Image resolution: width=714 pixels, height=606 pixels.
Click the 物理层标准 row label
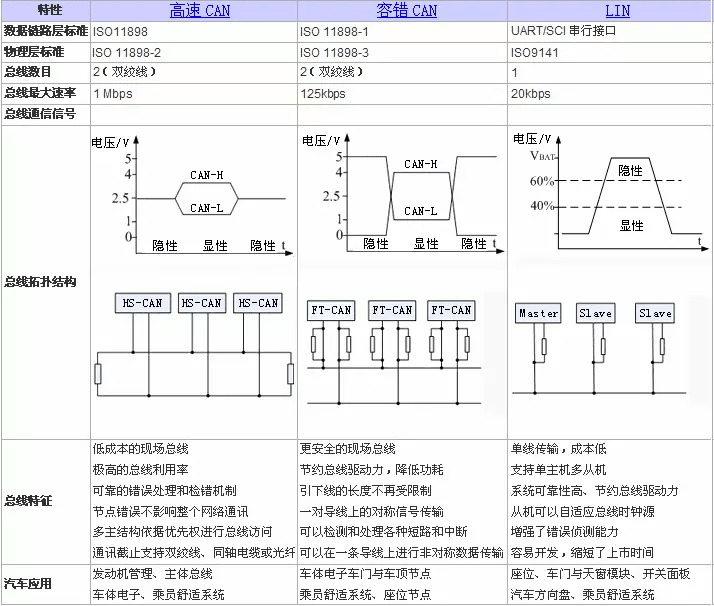(x=34, y=52)
